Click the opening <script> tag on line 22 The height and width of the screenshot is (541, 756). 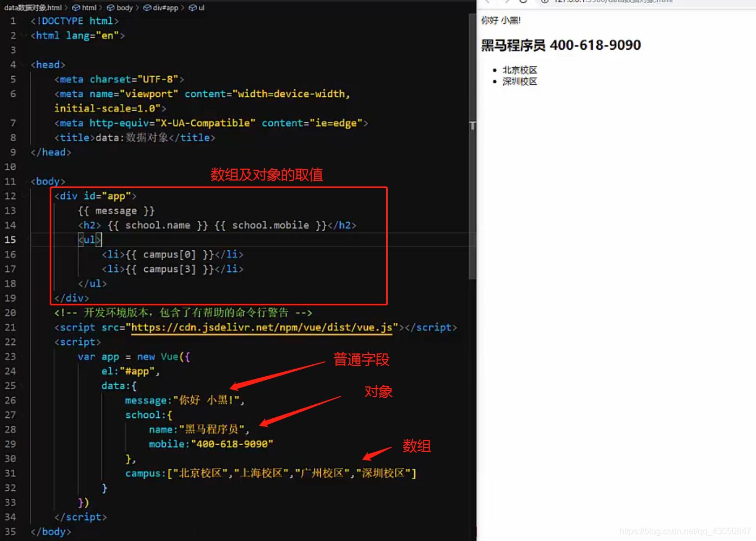pyautogui.click(x=78, y=342)
